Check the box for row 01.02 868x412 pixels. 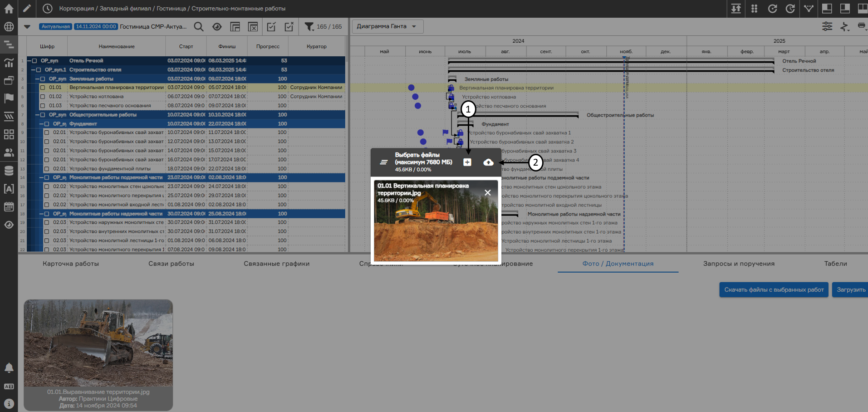[43, 97]
